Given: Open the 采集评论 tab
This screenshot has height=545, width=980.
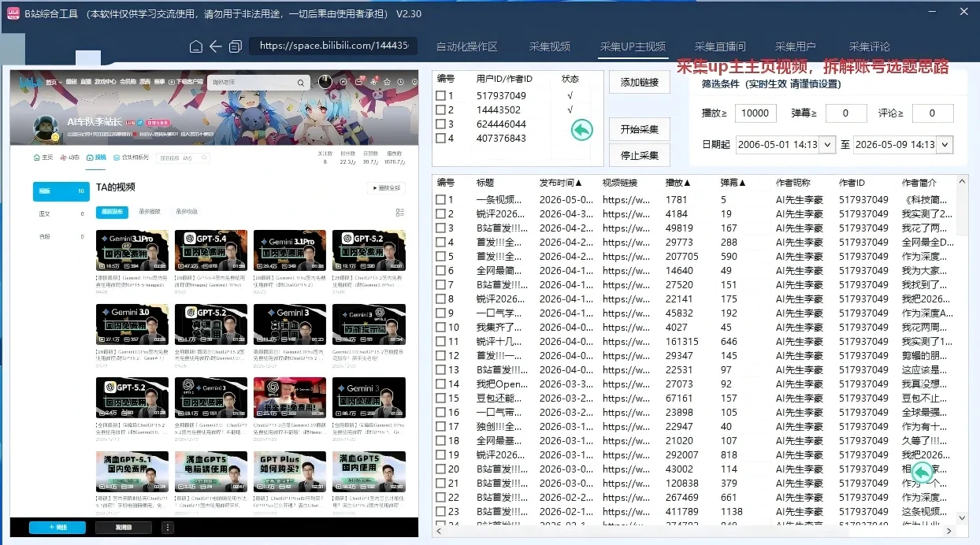Looking at the screenshot, I should coord(870,46).
